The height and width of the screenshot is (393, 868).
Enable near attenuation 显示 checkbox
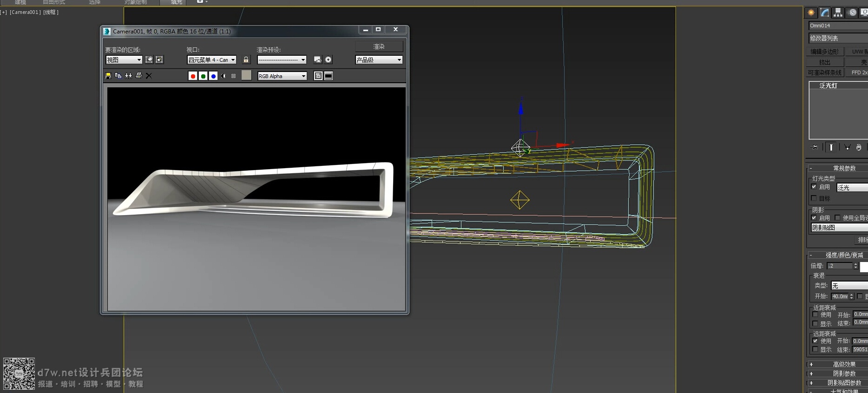[x=815, y=324]
